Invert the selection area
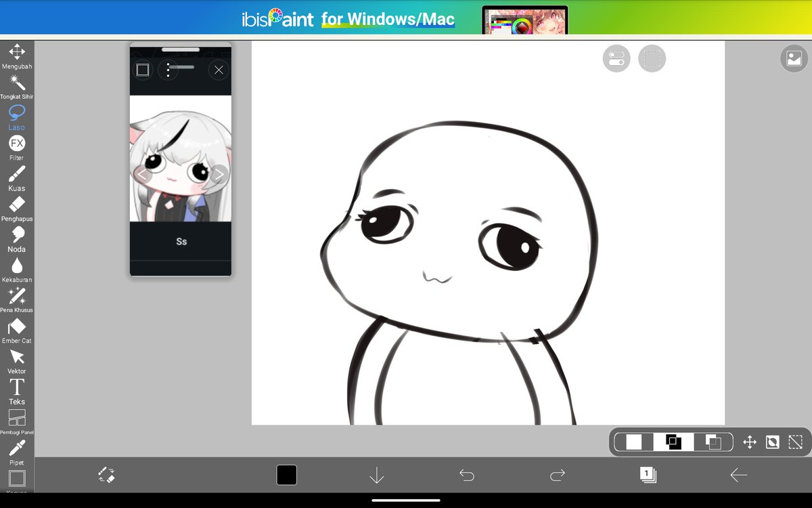812x508 pixels. 772,442
